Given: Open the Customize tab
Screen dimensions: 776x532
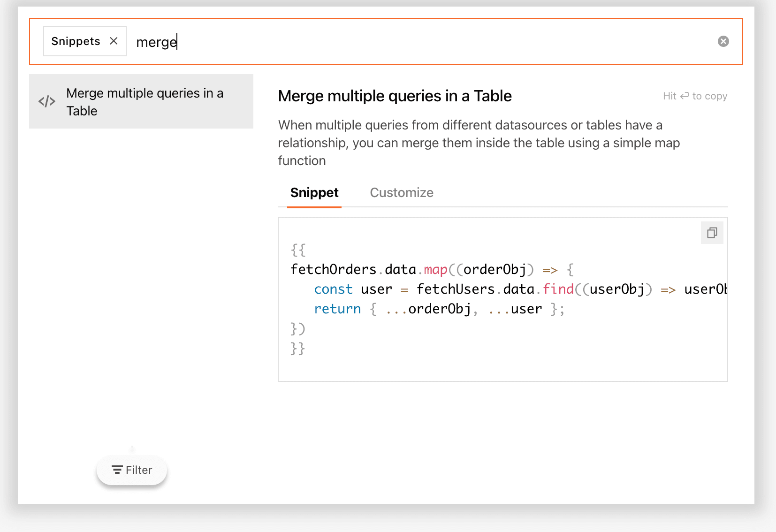Looking at the screenshot, I should tap(401, 193).
